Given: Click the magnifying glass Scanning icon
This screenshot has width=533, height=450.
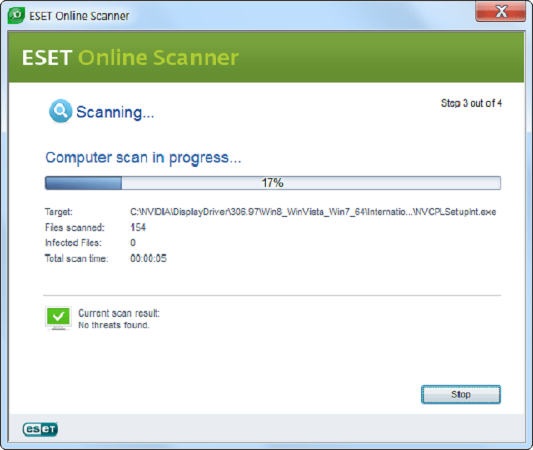Looking at the screenshot, I should pos(60,111).
